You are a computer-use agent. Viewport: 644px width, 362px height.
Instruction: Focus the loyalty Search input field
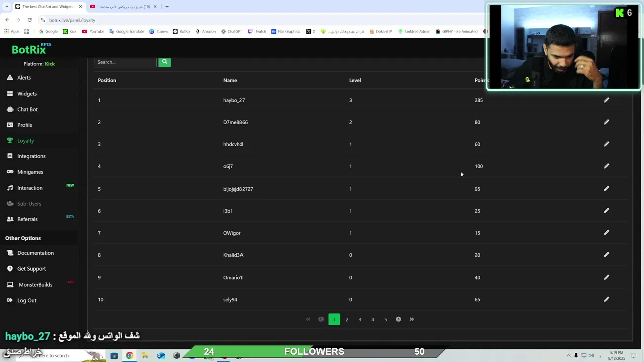click(126, 62)
